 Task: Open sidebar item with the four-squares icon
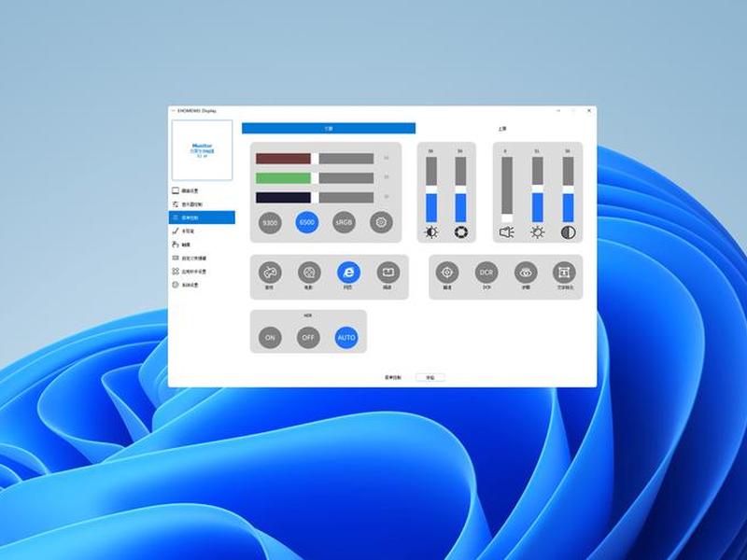202,272
